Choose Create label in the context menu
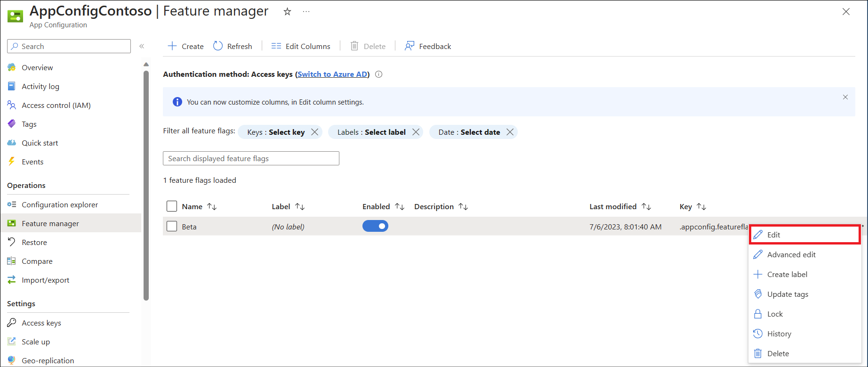868x367 pixels. point(805,274)
